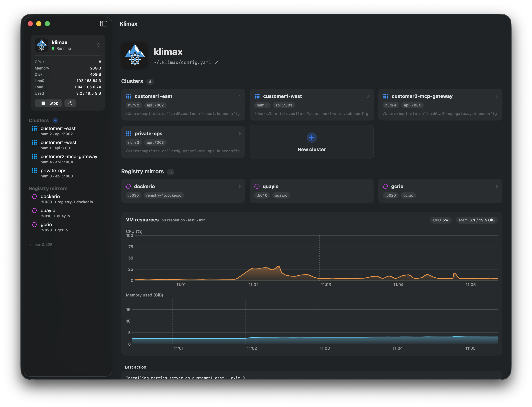Click the private-ops card title
This screenshot has width=532, height=407.
(x=149, y=133)
